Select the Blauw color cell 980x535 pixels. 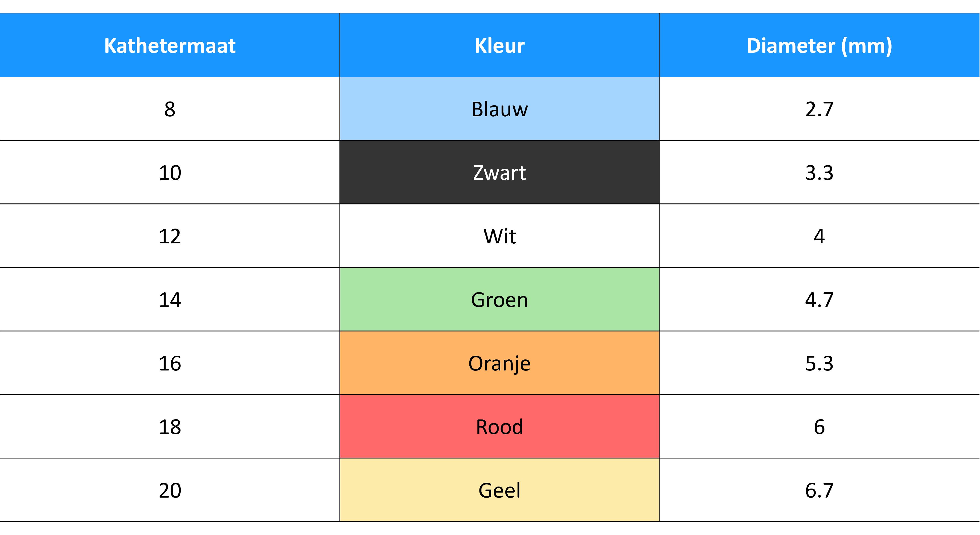(500, 109)
